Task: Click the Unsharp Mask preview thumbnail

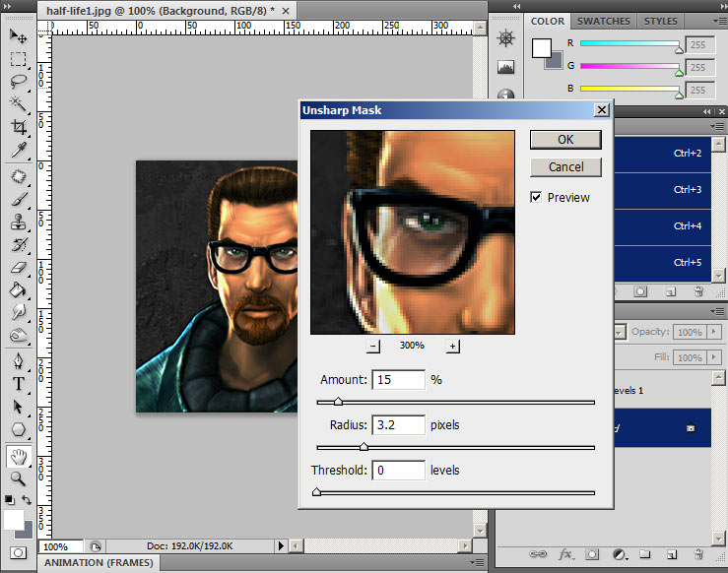Action: tap(413, 232)
